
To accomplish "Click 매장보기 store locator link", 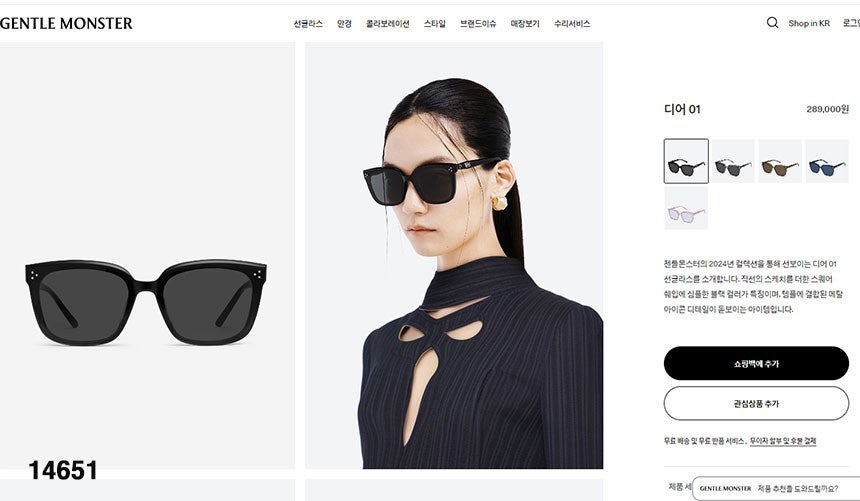I will tap(525, 24).
